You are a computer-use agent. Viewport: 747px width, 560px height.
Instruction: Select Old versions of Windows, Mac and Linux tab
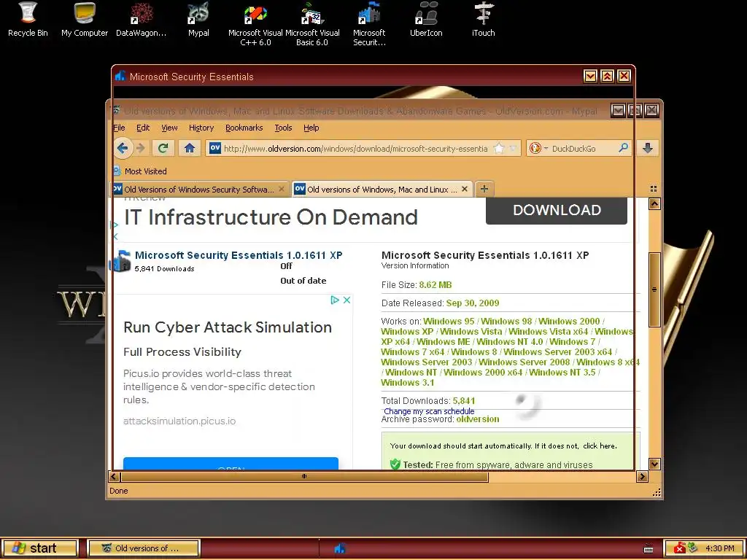point(382,189)
